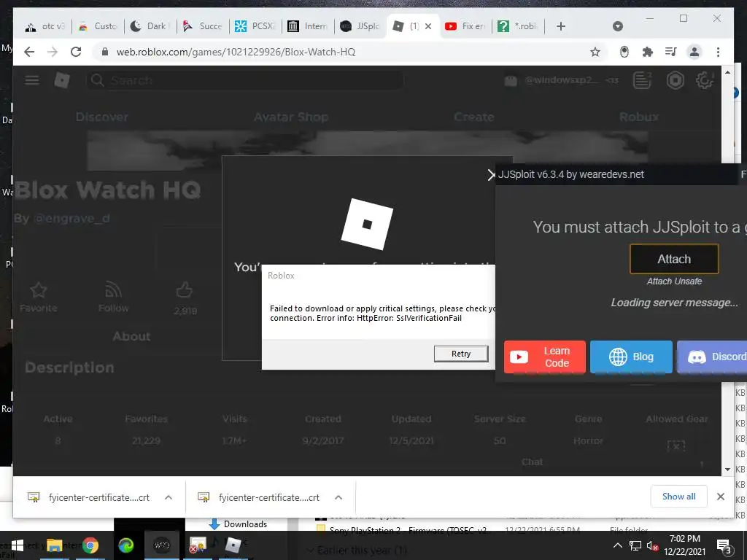
Task: Expand options for second fyicenter-certificate download
Action: click(x=338, y=497)
